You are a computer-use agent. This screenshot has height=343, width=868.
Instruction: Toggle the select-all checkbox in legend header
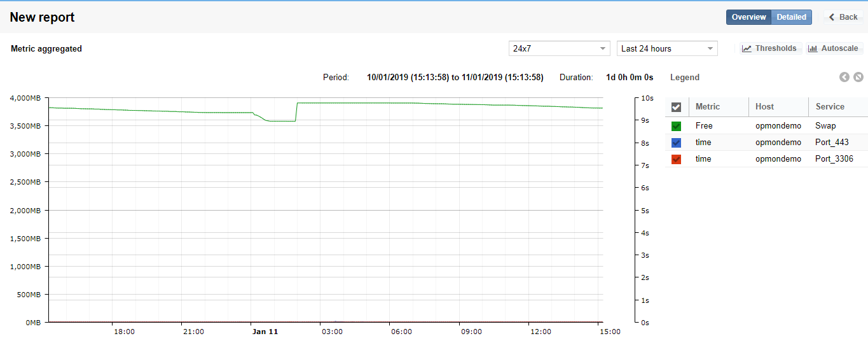[x=676, y=107]
